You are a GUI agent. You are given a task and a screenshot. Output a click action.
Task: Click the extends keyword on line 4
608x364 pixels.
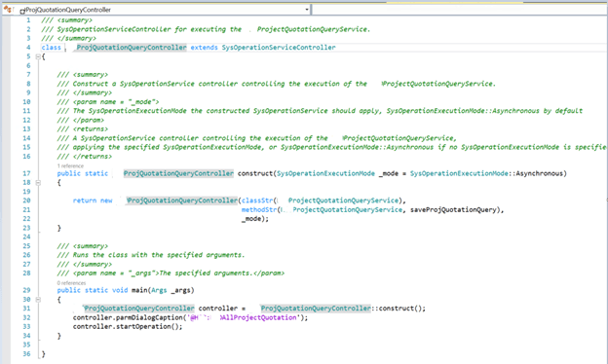[204, 48]
